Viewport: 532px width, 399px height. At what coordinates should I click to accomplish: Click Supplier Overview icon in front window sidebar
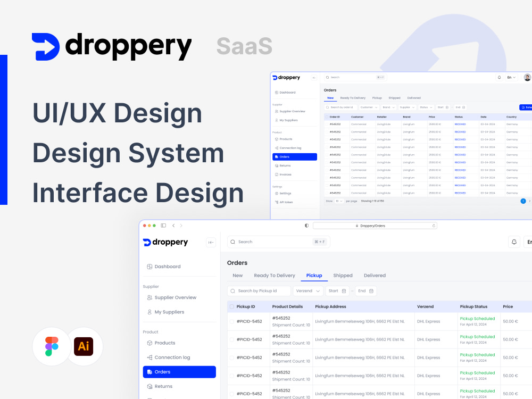[149, 297]
